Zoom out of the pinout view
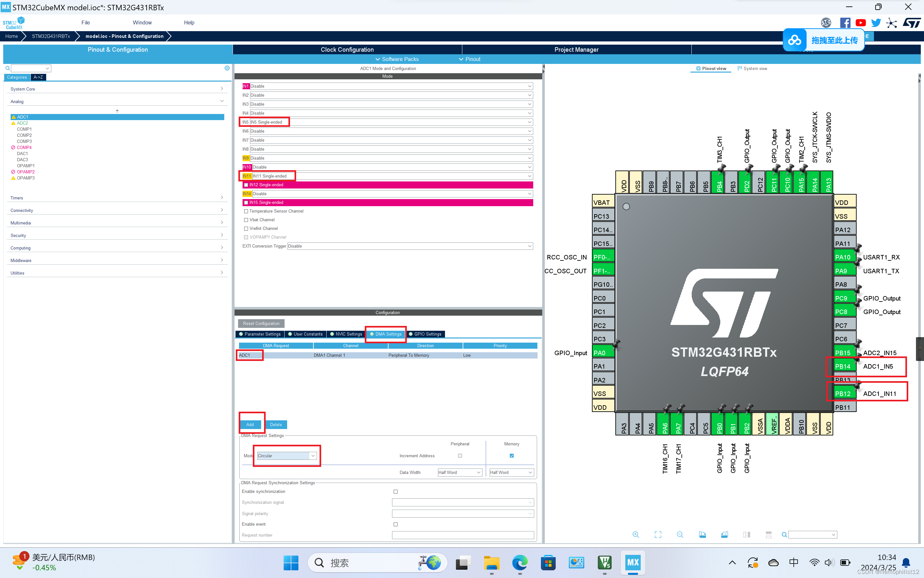 680,534
